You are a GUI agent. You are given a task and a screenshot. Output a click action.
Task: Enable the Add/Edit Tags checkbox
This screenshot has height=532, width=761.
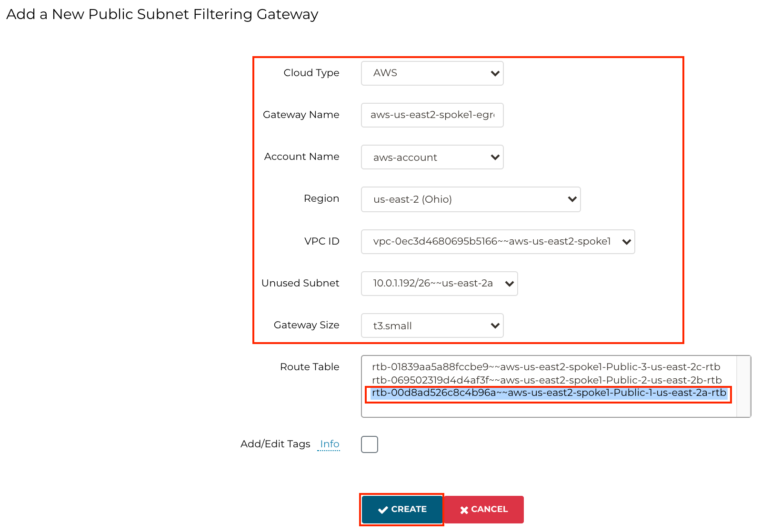370,444
